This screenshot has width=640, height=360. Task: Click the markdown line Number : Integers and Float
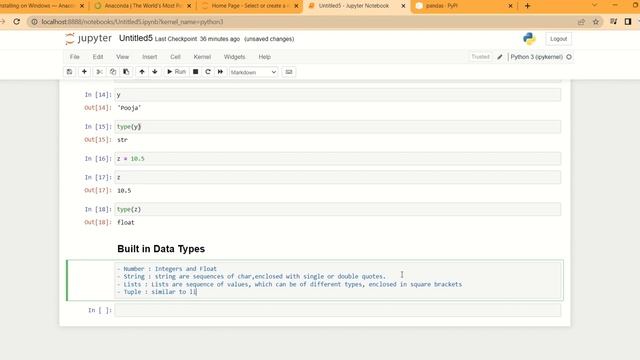(x=167, y=269)
